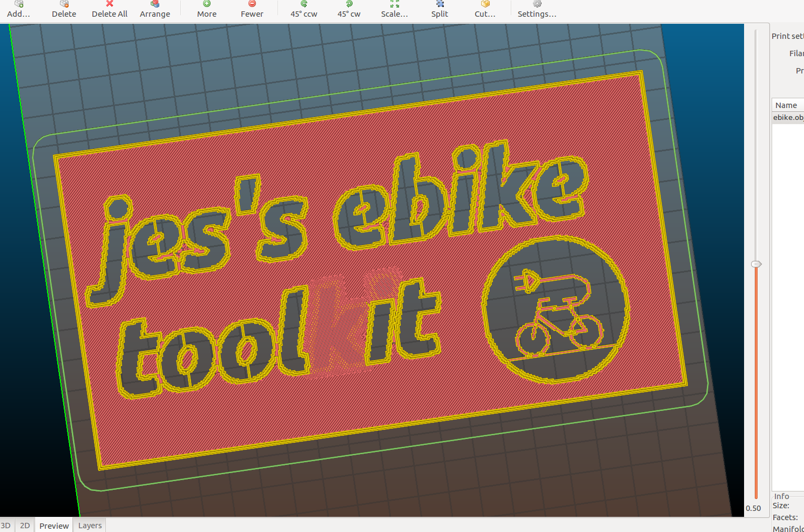Select the Preview tab
This screenshot has height=532, width=804.
click(x=54, y=526)
